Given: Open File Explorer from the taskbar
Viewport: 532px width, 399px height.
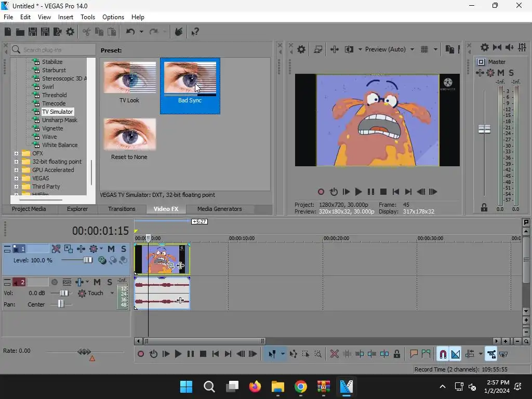Looking at the screenshot, I should tap(277, 387).
